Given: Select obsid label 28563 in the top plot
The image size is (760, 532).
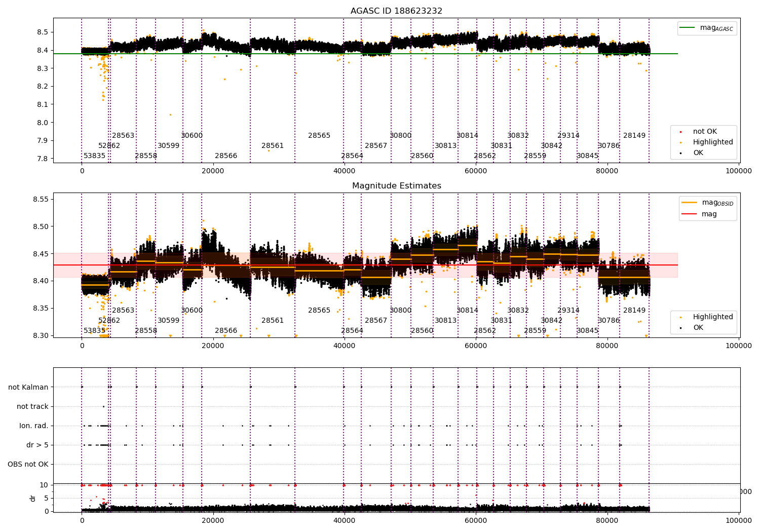Looking at the screenshot, I should pos(123,136).
